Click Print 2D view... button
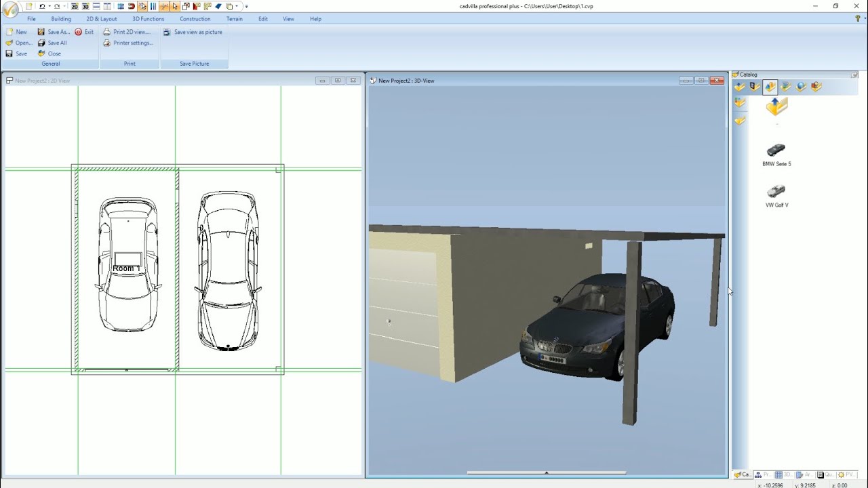 [127, 32]
